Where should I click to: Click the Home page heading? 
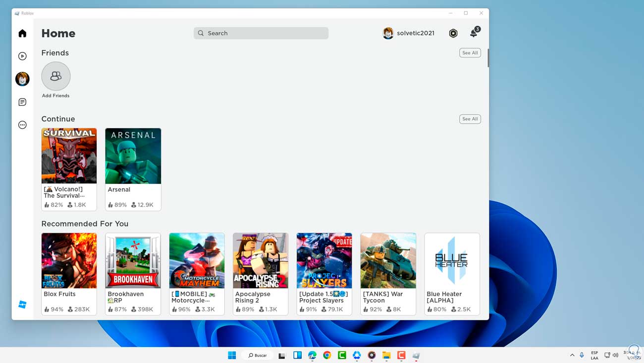(x=58, y=33)
